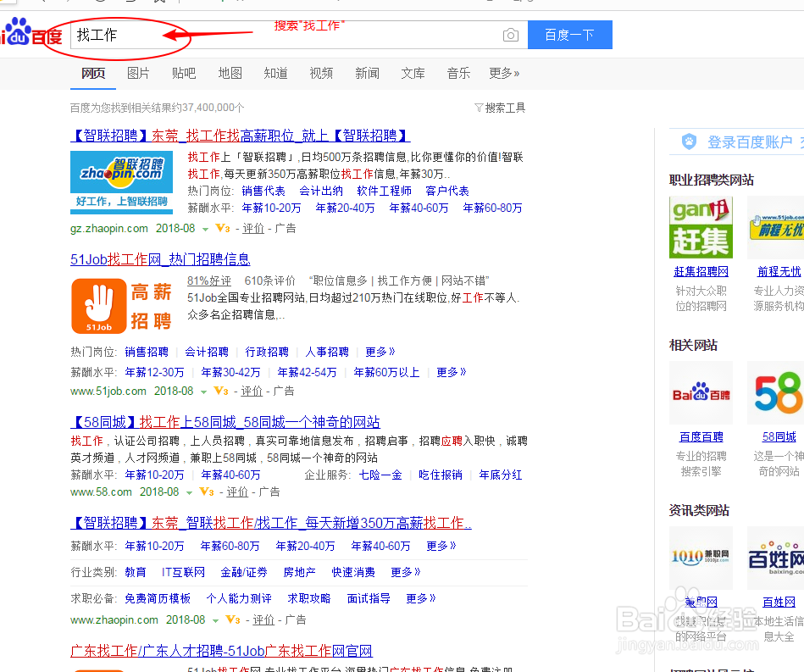The width and height of the screenshot is (804, 672).
Task: Click the Baidu logo
Action: tap(30, 32)
